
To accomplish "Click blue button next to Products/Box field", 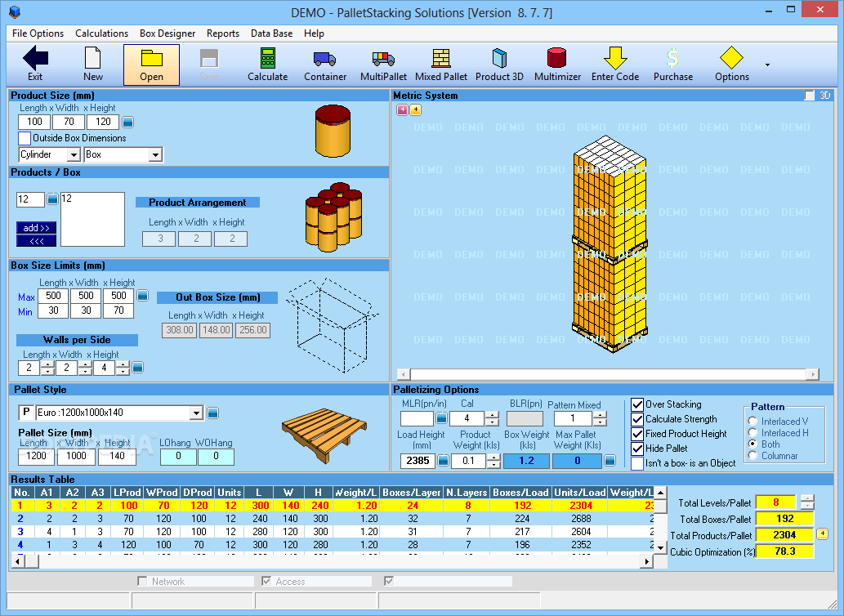I will pos(52,199).
